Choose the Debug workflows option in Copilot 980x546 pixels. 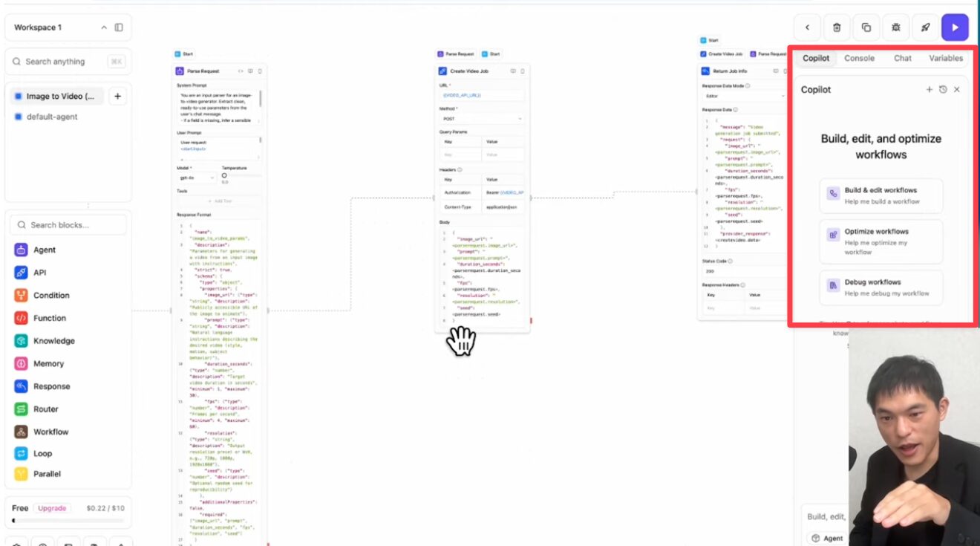[x=881, y=287]
